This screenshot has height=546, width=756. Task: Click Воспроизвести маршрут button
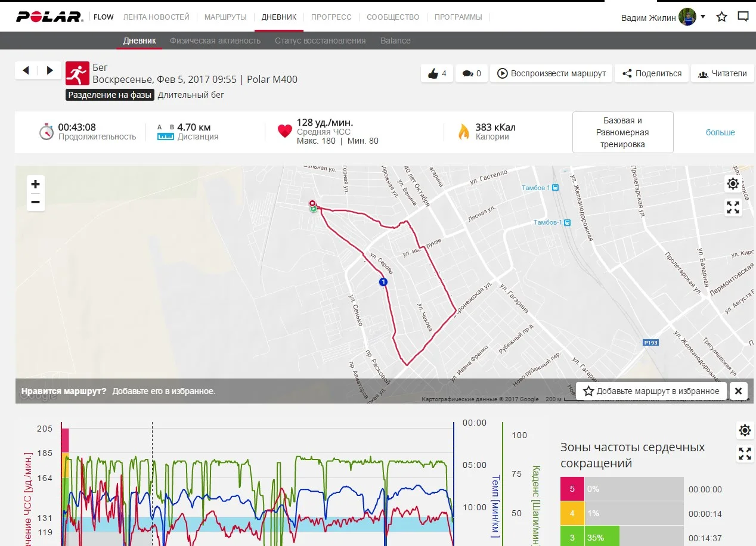click(x=551, y=73)
